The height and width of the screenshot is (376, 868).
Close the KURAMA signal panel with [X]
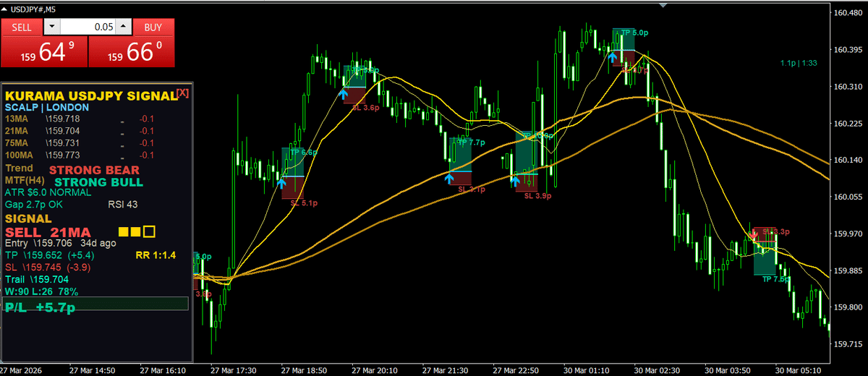coord(182,93)
